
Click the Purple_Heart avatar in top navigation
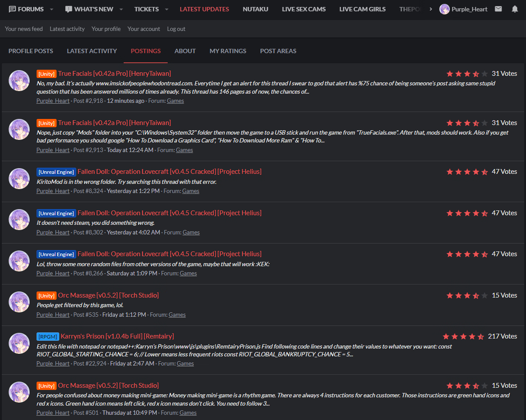[x=445, y=9]
